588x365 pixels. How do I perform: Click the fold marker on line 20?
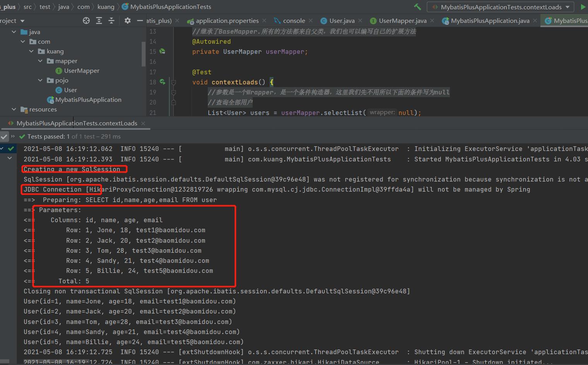174,102
